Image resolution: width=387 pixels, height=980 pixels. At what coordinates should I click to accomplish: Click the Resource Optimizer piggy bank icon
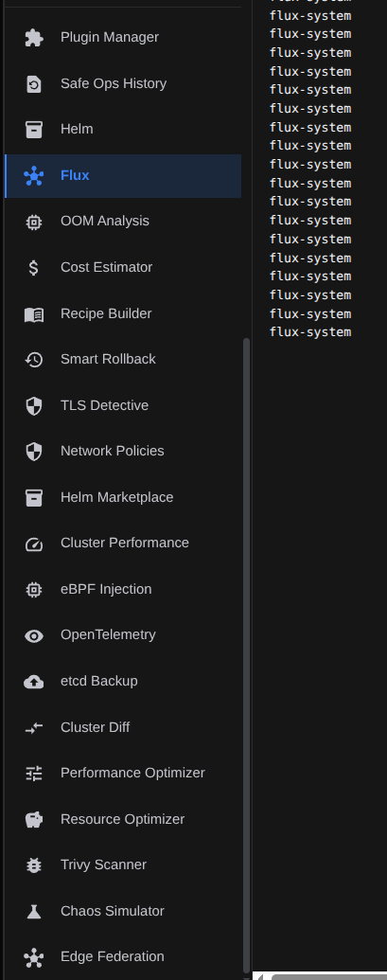(34, 819)
